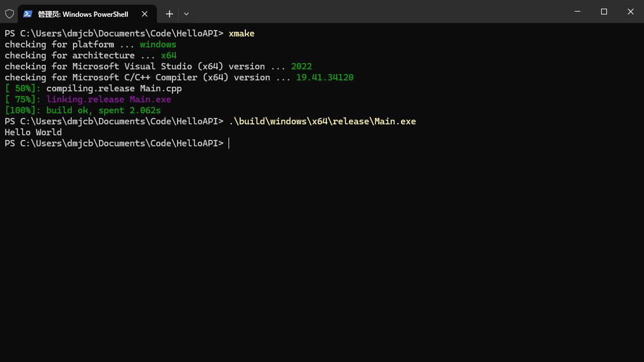Click the windows platform check result
Screen dimensions: 644x362
(x=157, y=44)
